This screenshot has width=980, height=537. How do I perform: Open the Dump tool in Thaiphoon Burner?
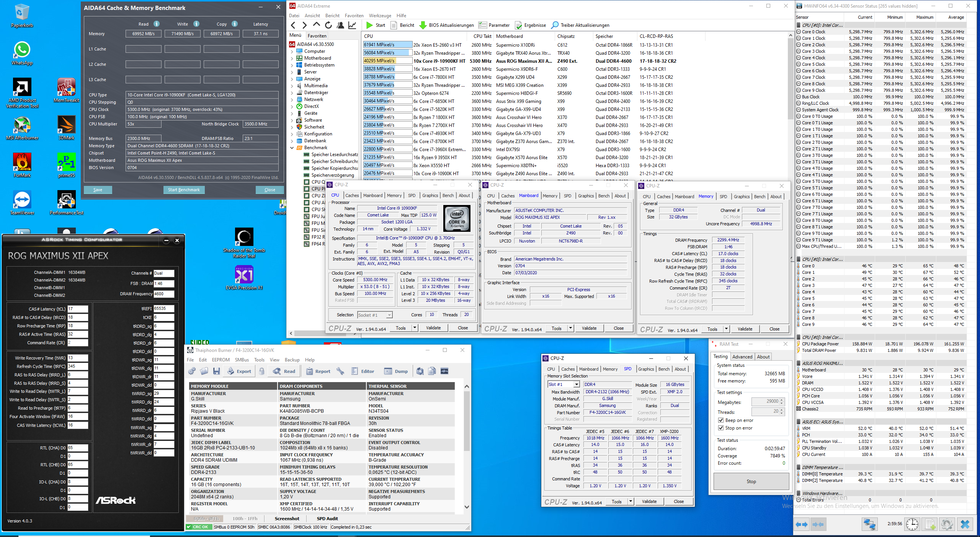pyautogui.click(x=396, y=371)
